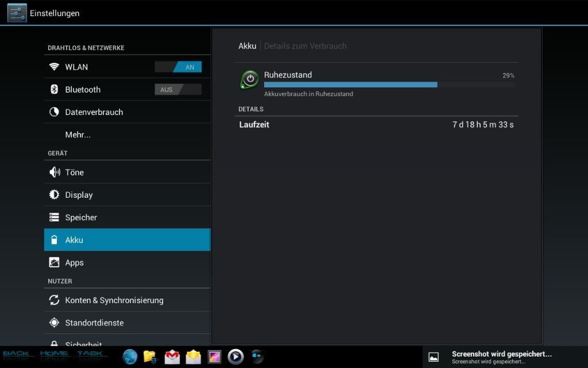Launch the yellow Email envelope app

(193, 356)
